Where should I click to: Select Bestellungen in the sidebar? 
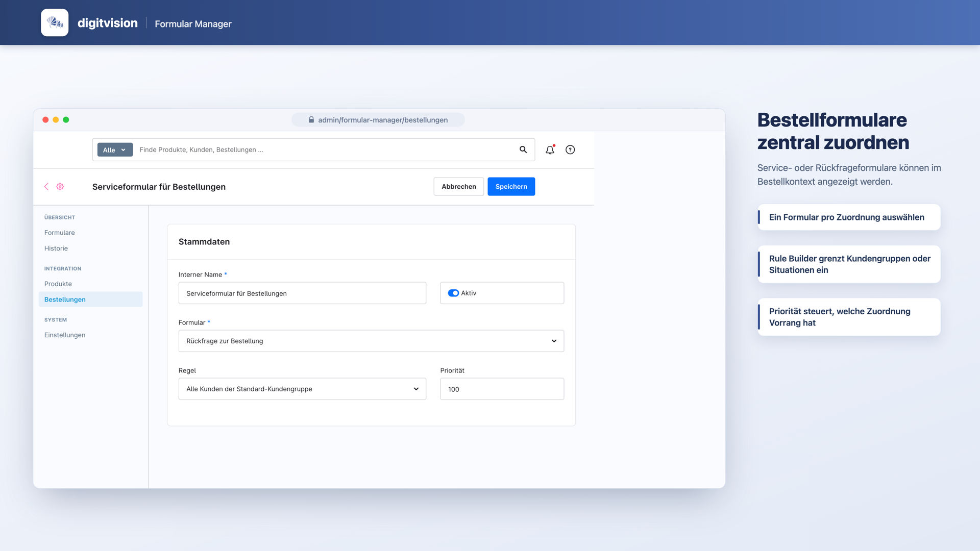(x=90, y=299)
